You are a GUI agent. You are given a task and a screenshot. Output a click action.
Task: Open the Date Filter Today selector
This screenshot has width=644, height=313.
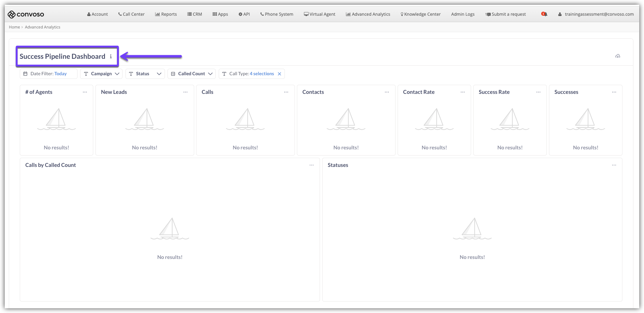click(x=49, y=74)
